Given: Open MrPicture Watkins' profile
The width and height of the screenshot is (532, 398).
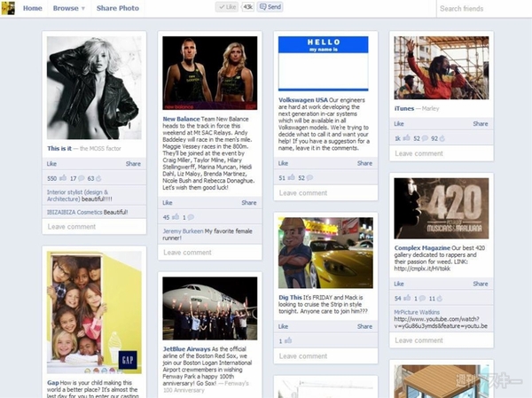Looking at the screenshot, I should [x=417, y=312].
